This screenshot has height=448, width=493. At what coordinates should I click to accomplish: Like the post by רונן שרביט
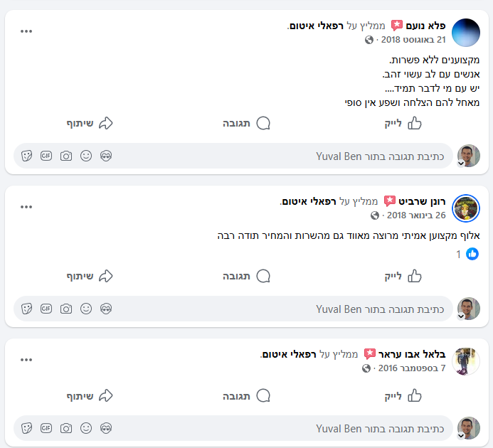405,276
